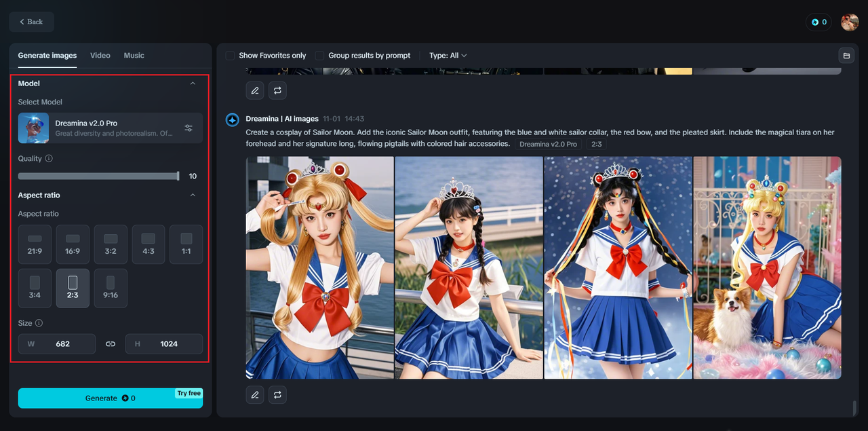Go back using the Back button

[x=32, y=22]
